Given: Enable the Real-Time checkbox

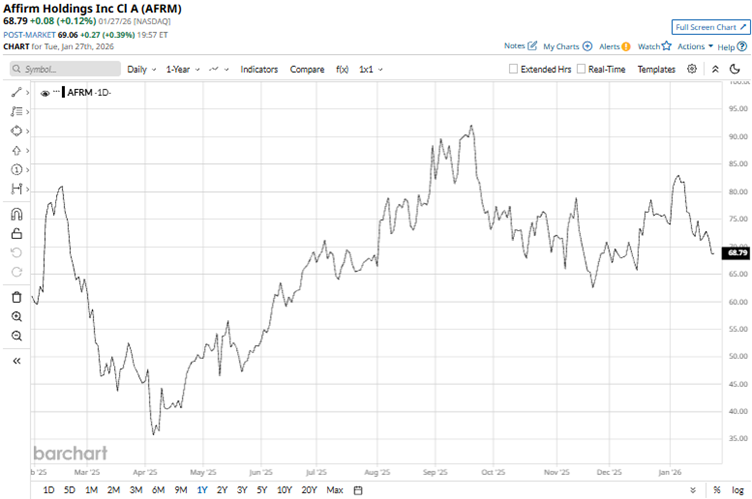Looking at the screenshot, I should coord(581,69).
